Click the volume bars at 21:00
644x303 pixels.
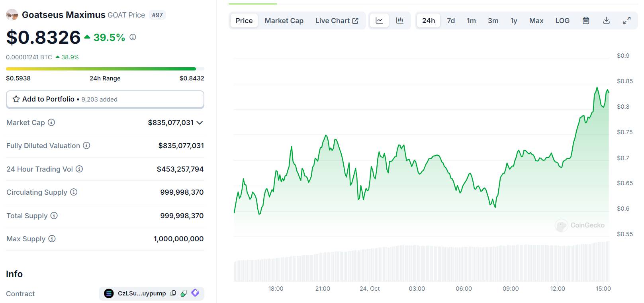323,267
